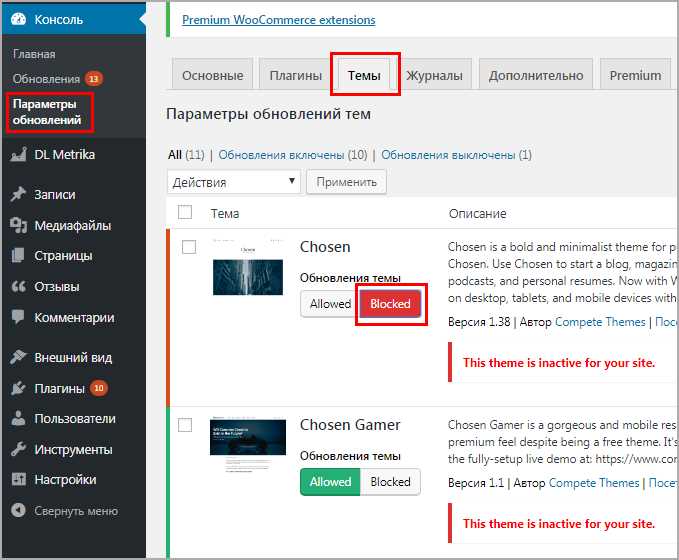Switch to the Плагины tab
Viewport: 679px width, 560px height.
tap(296, 75)
